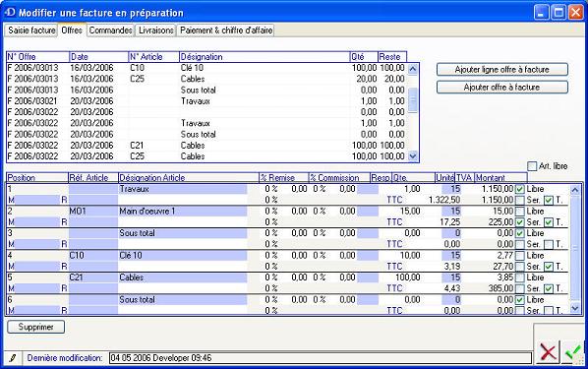This screenshot has width=588, height=369.
Task: Open the Commandes tab
Action: pos(111,31)
